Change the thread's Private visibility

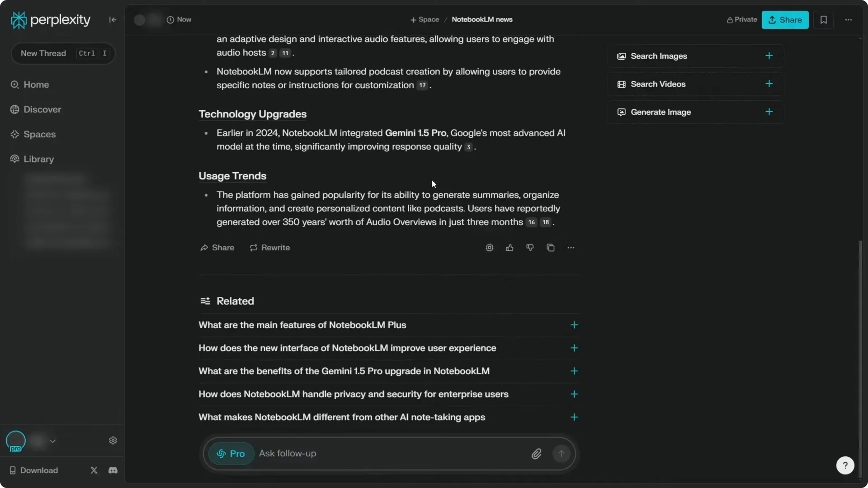[x=741, y=19]
